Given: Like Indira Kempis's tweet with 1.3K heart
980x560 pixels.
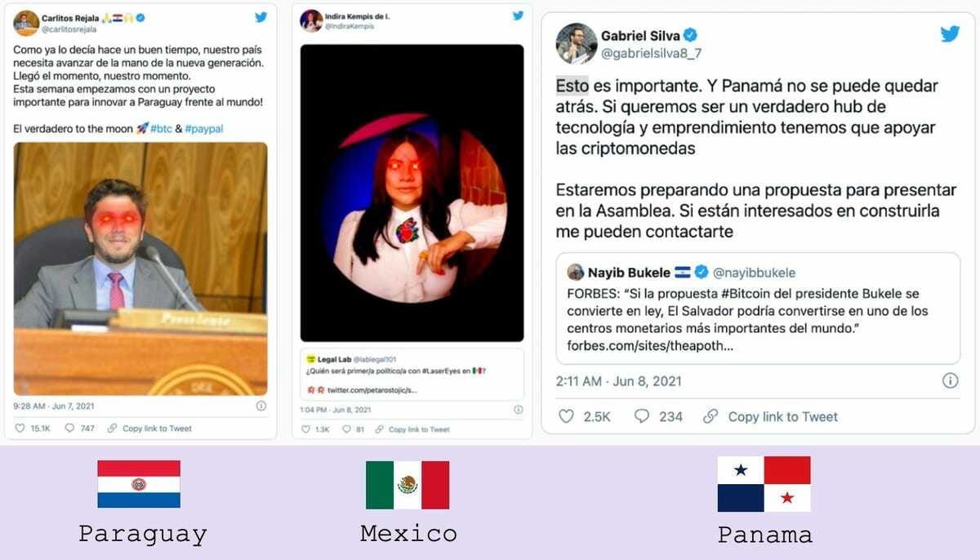Looking at the screenshot, I should pos(316,429).
